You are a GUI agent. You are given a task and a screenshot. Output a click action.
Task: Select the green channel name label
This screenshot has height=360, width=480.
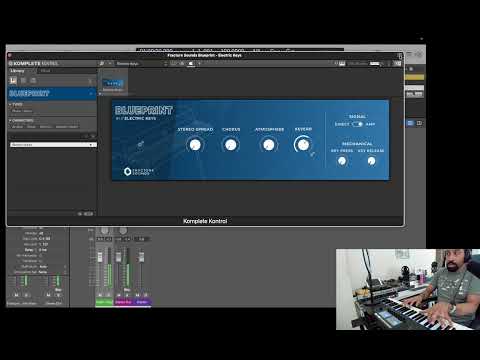(x=104, y=302)
